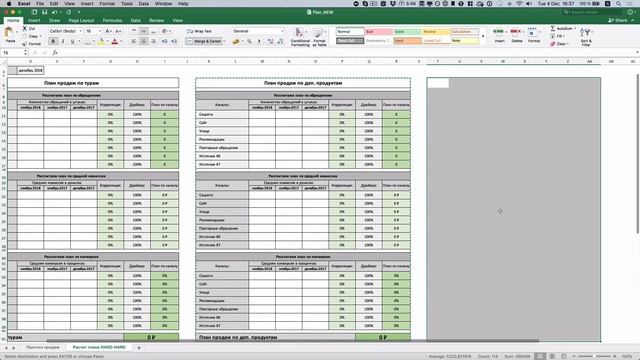
Task: Expand the Fill dropdown
Action: click(x=560, y=36)
